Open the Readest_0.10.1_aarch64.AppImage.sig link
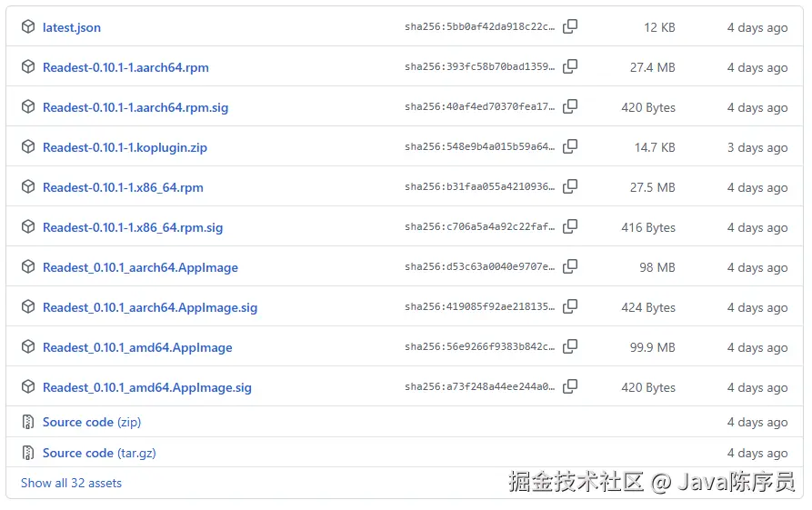Screen dimensions: 812x510 click(x=150, y=307)
